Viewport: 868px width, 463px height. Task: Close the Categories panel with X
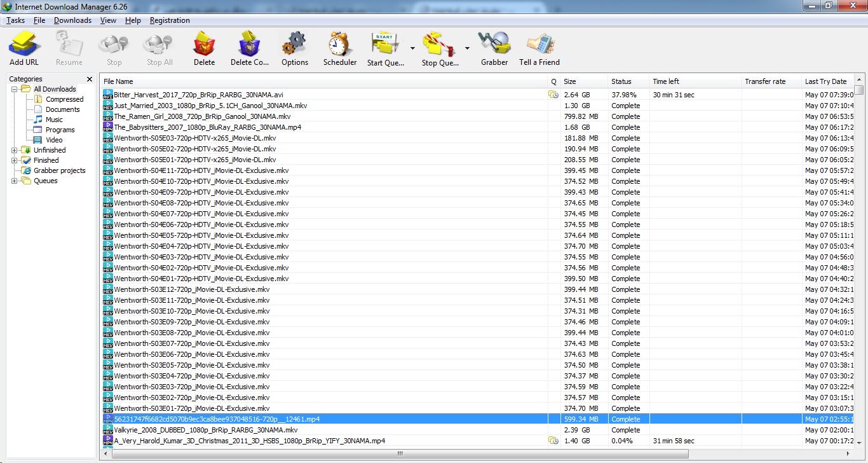[x=90, y=79]
